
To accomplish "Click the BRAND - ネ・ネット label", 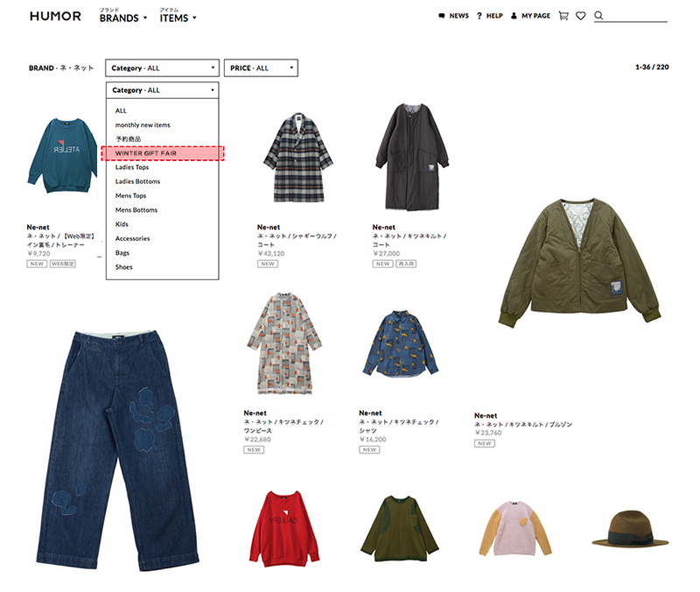I will coord(61,68).
